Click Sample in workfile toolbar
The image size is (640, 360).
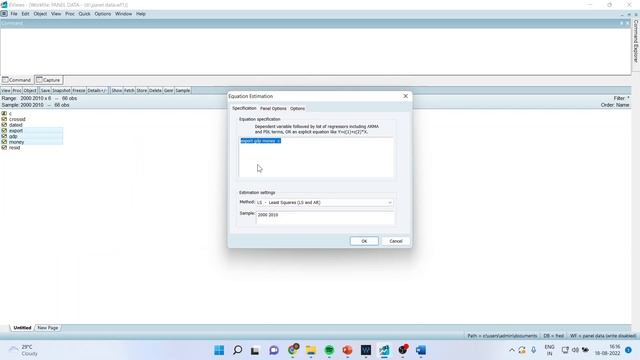tap(183, 91)
